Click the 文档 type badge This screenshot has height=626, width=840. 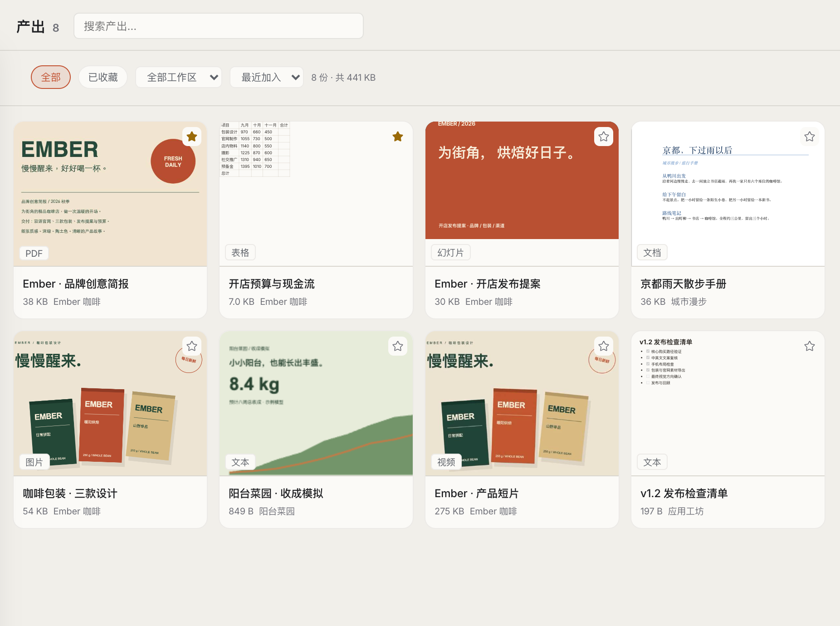tap(652, 253)
